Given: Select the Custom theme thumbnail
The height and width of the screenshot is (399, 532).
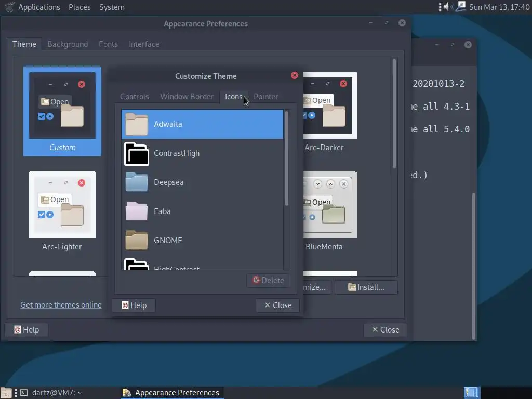Looking at the screenshot, I should pos(62,111).
